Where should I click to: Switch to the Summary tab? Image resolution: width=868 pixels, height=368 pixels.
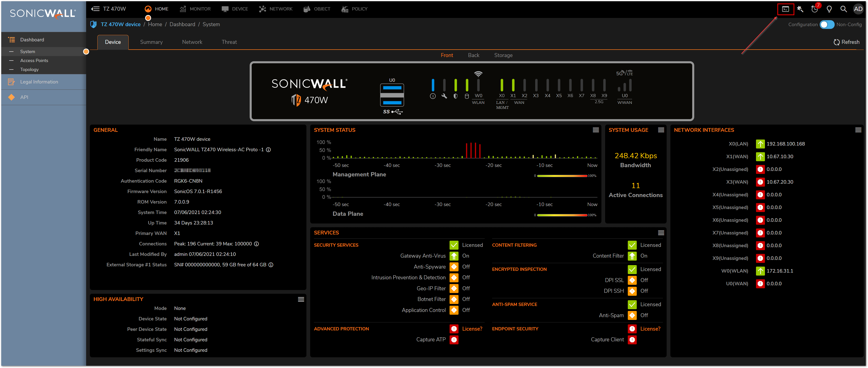(x=151, y=42)
